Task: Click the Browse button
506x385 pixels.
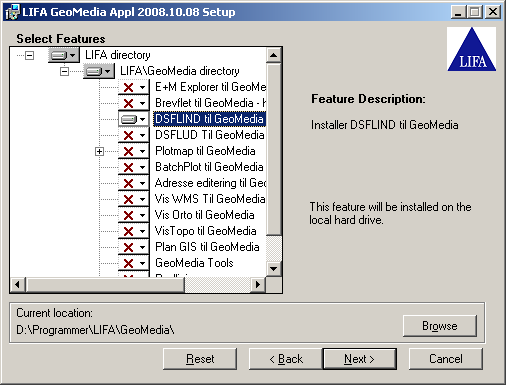Action: [440, 326]
